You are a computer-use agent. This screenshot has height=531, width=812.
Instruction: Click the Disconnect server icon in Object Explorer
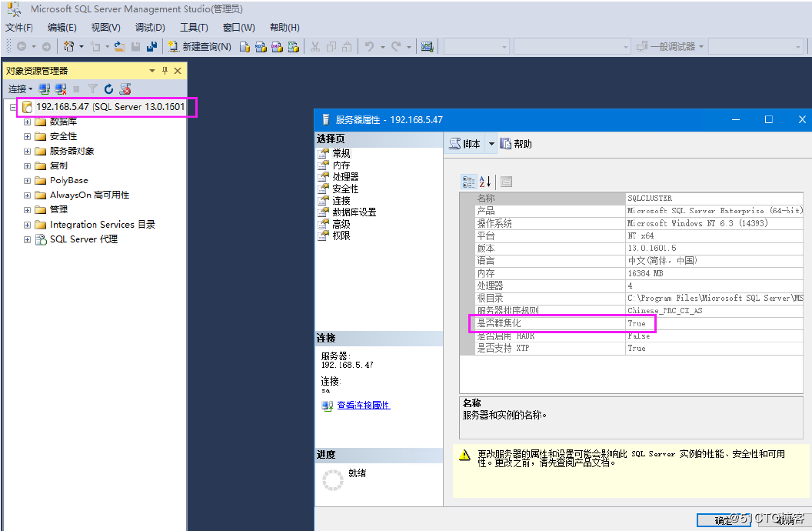(61, 88)
